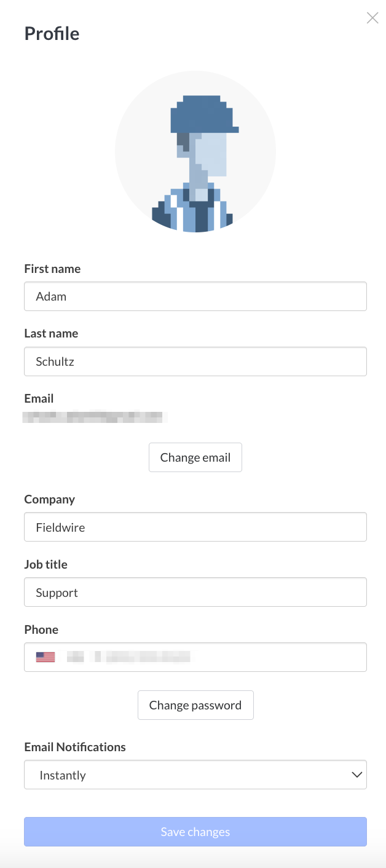Click the close X icon
386x868 pixels.
pos(372,18)
